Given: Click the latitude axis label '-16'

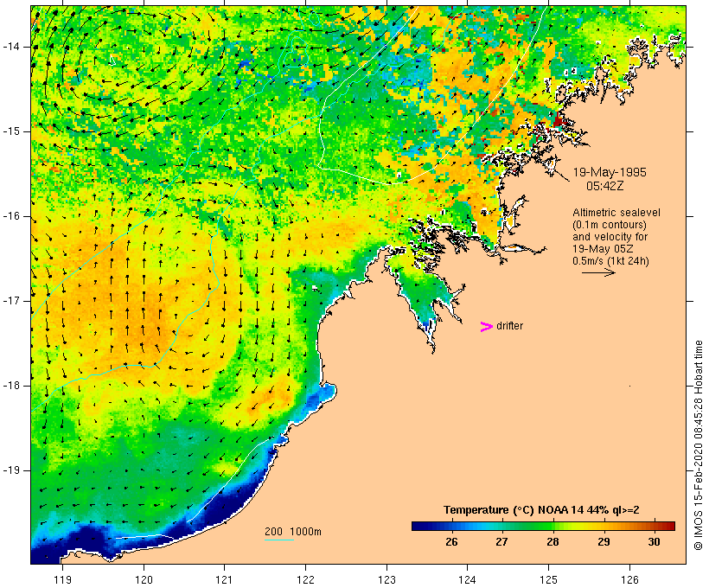Looking at the screenshot, I should click(x=11, y=216).
